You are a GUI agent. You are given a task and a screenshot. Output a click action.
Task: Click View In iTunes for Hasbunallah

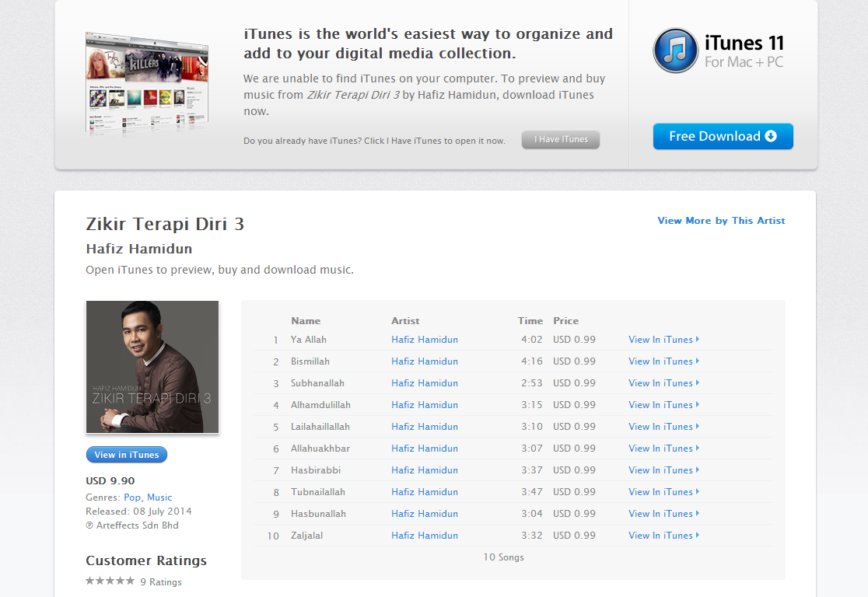coord(663,514)
